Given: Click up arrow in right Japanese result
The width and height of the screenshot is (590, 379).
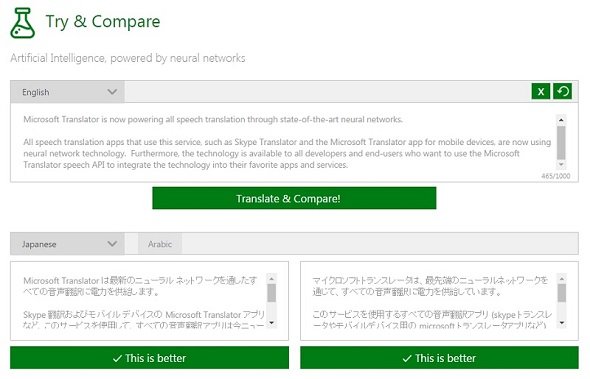Looking at the screenshot, I should coord(562,279).
